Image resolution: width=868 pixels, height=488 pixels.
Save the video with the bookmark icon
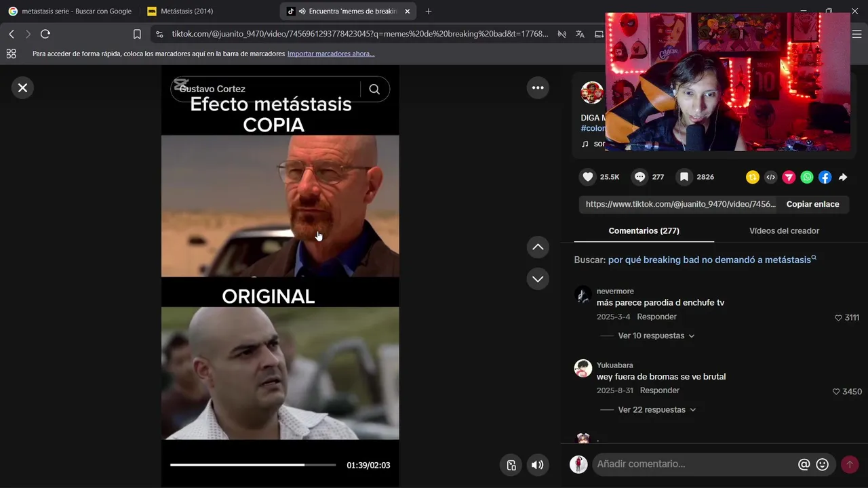pos(684,177)
